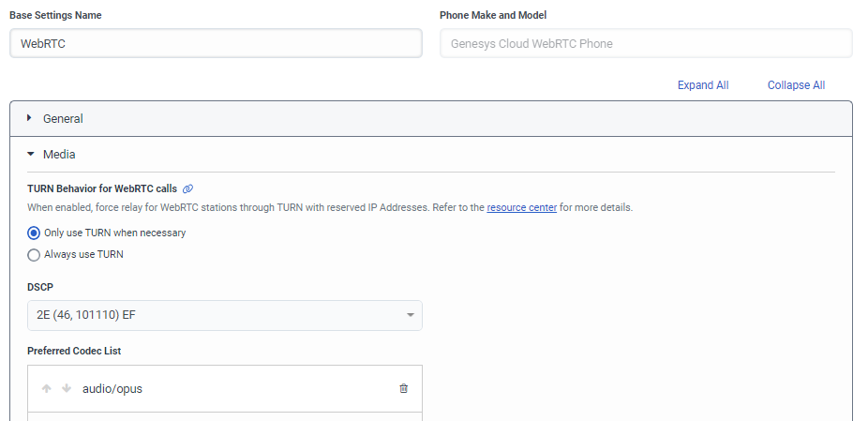The height and width of the screenshot is (421, 868).
Task: Open the DSCP dropdown
Action: tap(224, 315)
